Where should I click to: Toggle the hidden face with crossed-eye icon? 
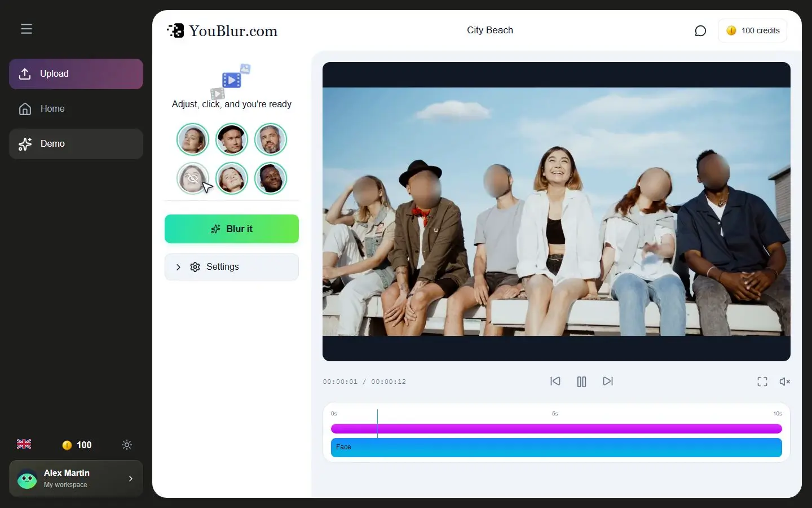click(x=193, y=178)
